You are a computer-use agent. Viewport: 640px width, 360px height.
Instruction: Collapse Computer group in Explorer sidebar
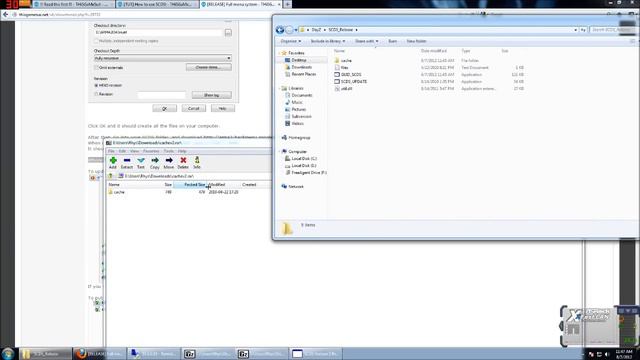(280, 151)
